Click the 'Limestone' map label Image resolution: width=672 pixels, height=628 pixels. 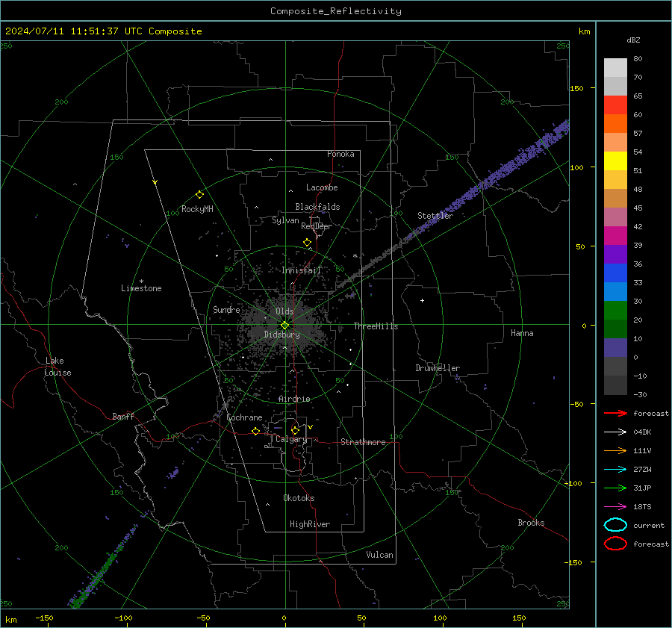141,288
